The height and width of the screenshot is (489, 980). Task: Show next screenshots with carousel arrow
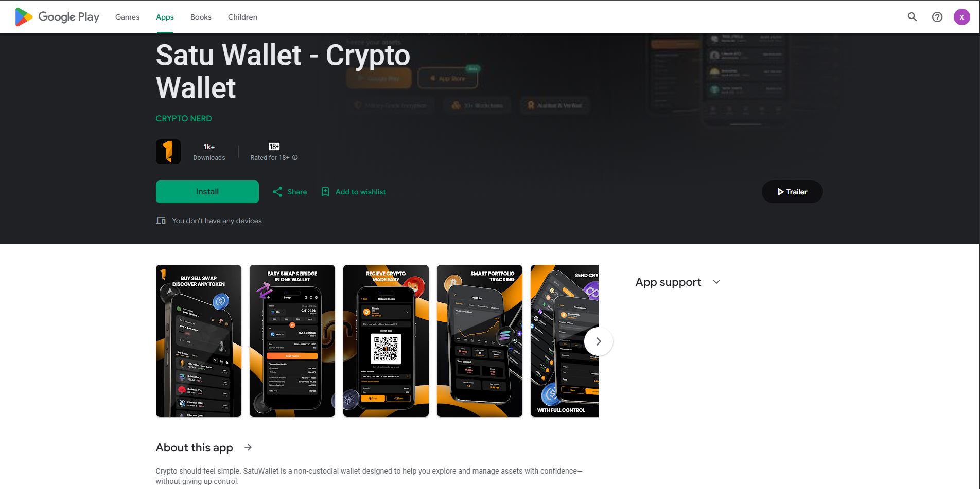point(598,341)
